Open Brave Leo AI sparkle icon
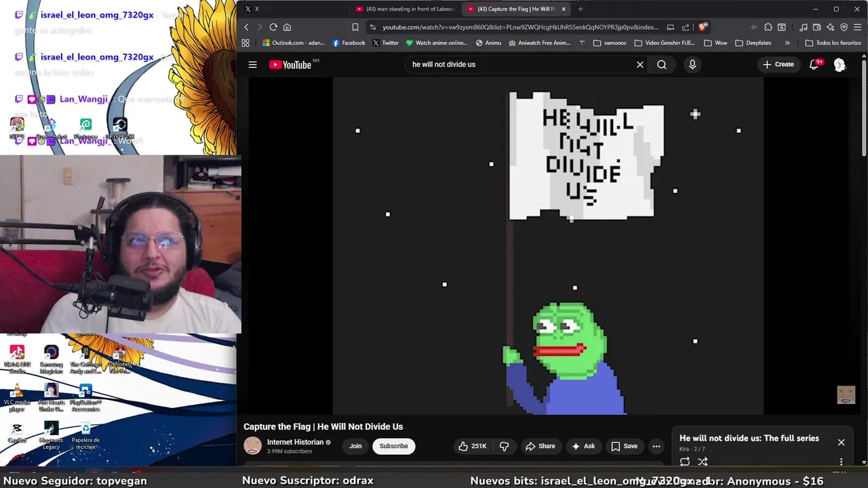Screen dimensions: 868x488 [830, 27]
